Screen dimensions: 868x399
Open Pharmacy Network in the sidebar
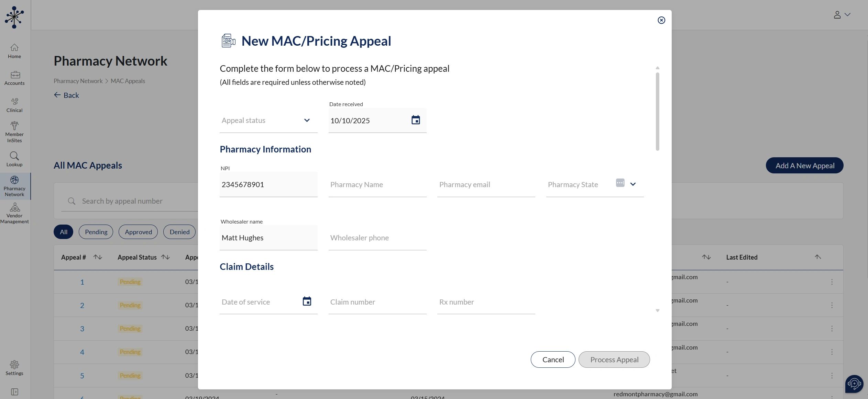point(14,186)
